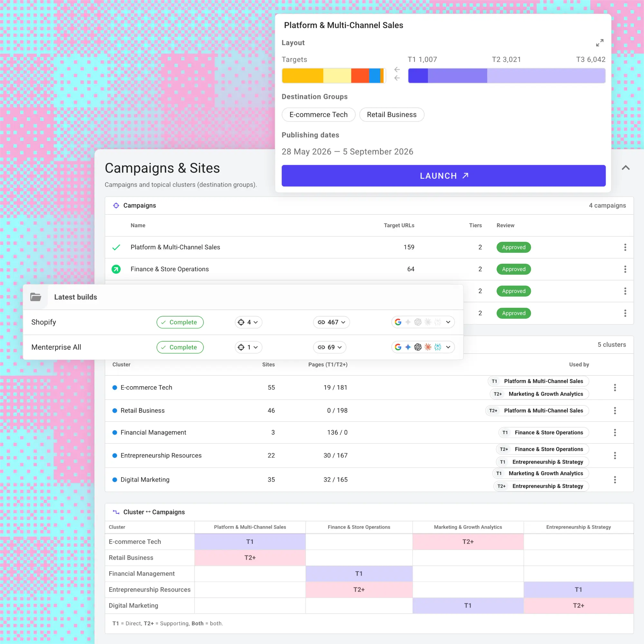Click the T1 Platform & Multi-Channel Sales tag in E-commerce Tech row
Image resolution: width=644 pixels, height=644 pixels.
(538, 381)
